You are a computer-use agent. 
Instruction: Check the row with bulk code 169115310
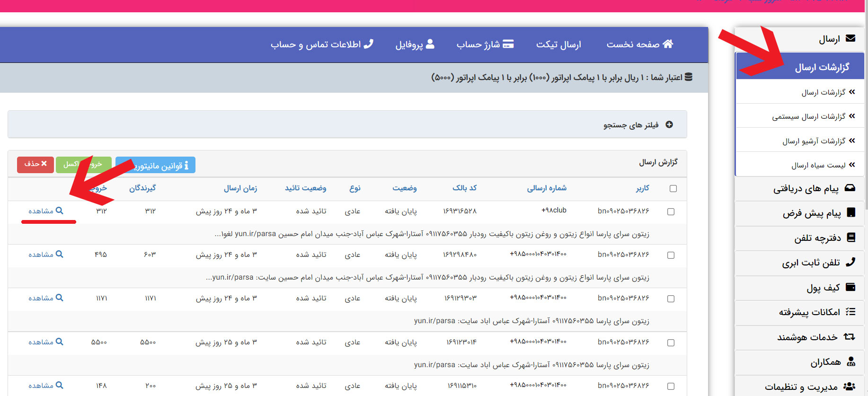671,386
